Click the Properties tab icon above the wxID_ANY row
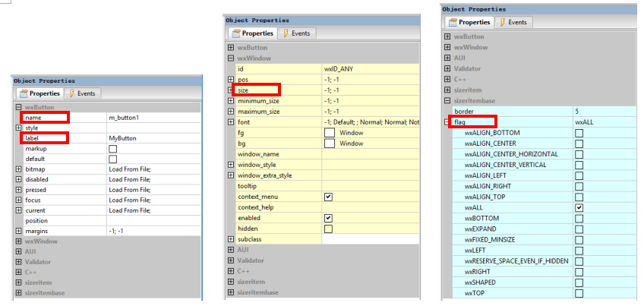The image size is (644, 306). pyautogui.click(x=236, y=33)
